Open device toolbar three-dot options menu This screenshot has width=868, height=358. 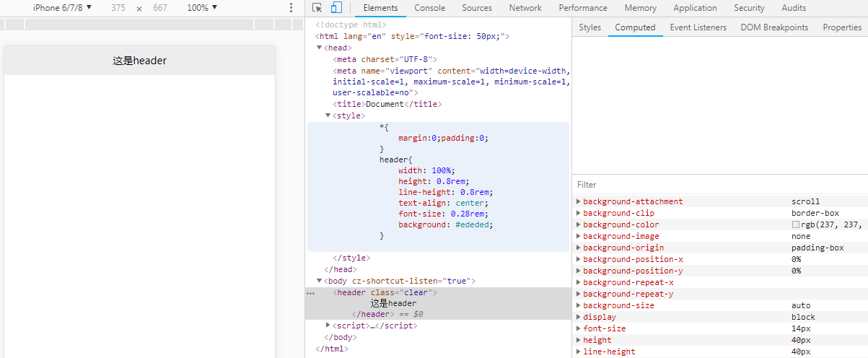click(x=291, y=8)
